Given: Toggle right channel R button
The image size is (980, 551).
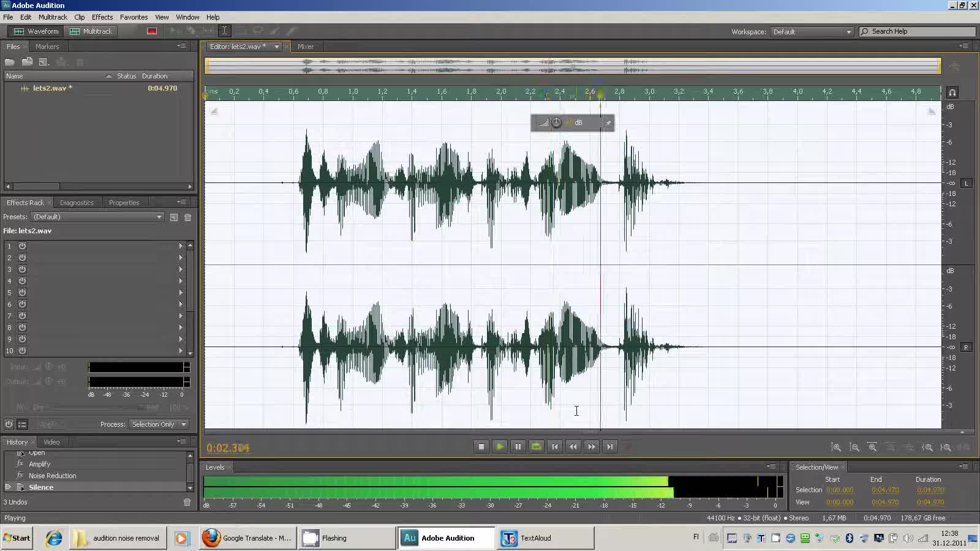Looking at the screenshot, I should click(x=967, y=348).
